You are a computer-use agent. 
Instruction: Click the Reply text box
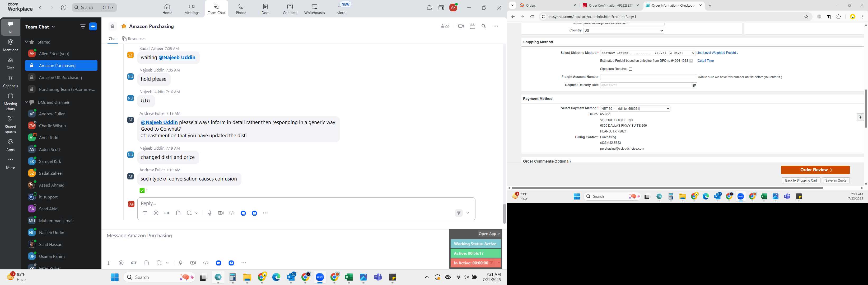coord(306,203)
